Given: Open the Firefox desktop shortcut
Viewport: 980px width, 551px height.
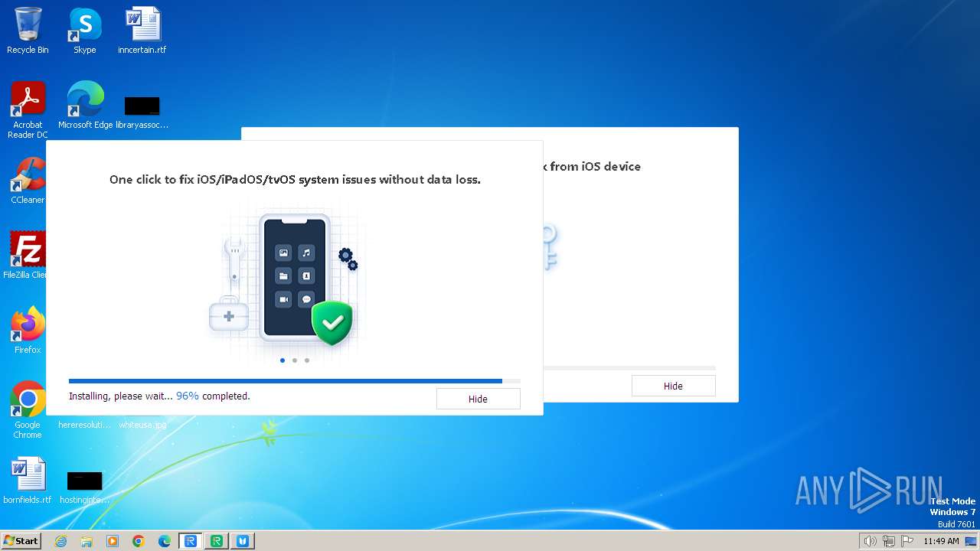Looking at the screenshot, I should pyautogui.click(x=28, y=330).
